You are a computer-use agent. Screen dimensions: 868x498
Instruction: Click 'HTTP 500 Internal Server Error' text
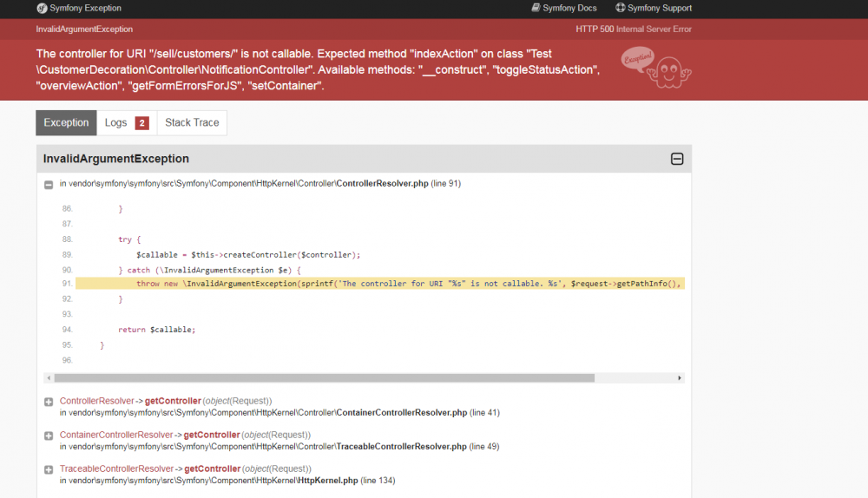click(x=634, y=29)
